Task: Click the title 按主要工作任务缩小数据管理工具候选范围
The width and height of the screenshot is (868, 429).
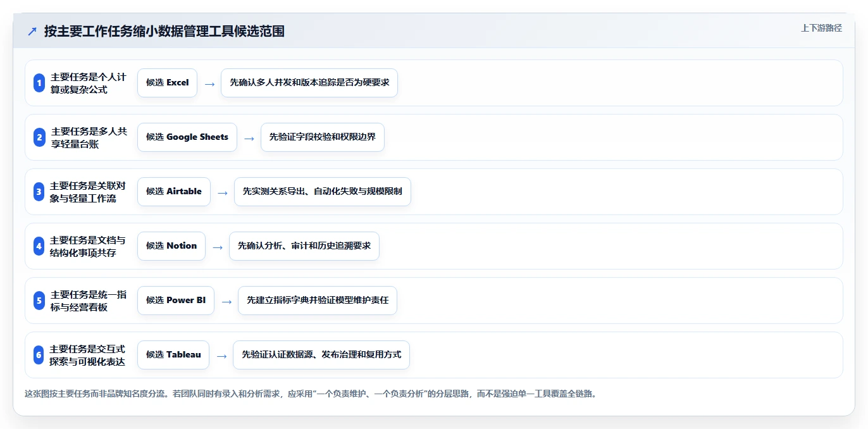Action: point(164,31)
